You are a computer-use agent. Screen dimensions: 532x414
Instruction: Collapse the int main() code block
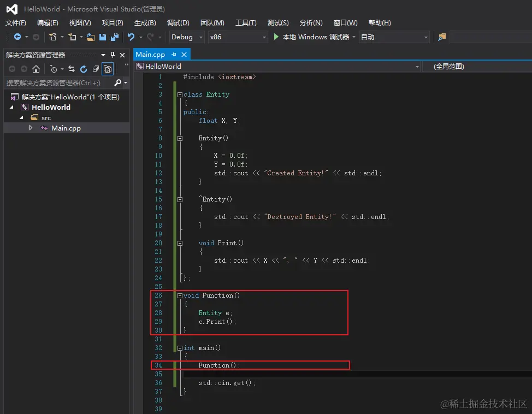(x=180, y=348)
